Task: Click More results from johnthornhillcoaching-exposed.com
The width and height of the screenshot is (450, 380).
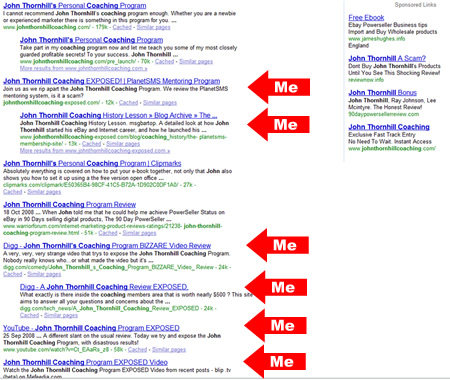Action: coord(95,151)
